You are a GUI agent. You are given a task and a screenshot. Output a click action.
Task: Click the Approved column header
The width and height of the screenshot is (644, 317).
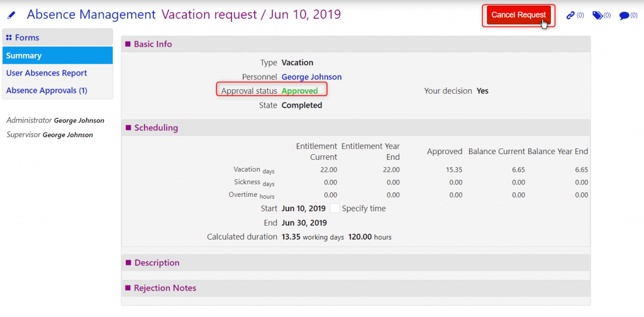pos(445,152)
